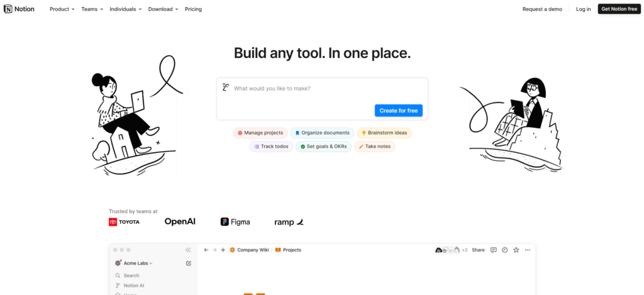The image size is (644, 295).
Task: Click the Log in link
Action: 583,9
